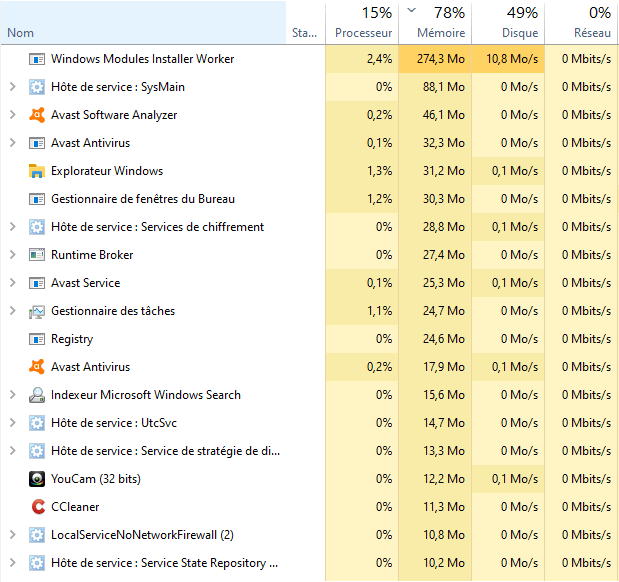Click the 11,3 Mo memory value
Screen dimensions: 619x582
444,507
